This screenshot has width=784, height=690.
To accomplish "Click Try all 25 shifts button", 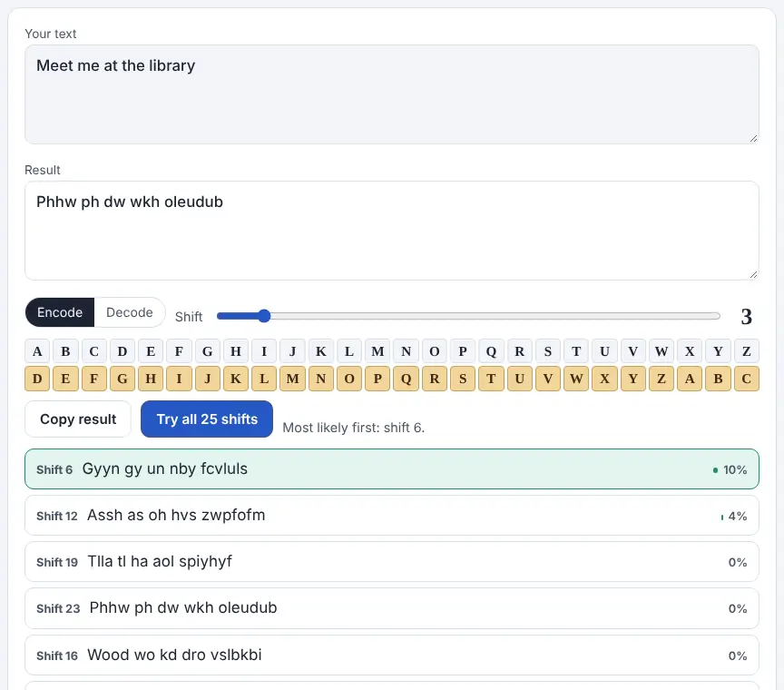I will click(x=207, y=419).
